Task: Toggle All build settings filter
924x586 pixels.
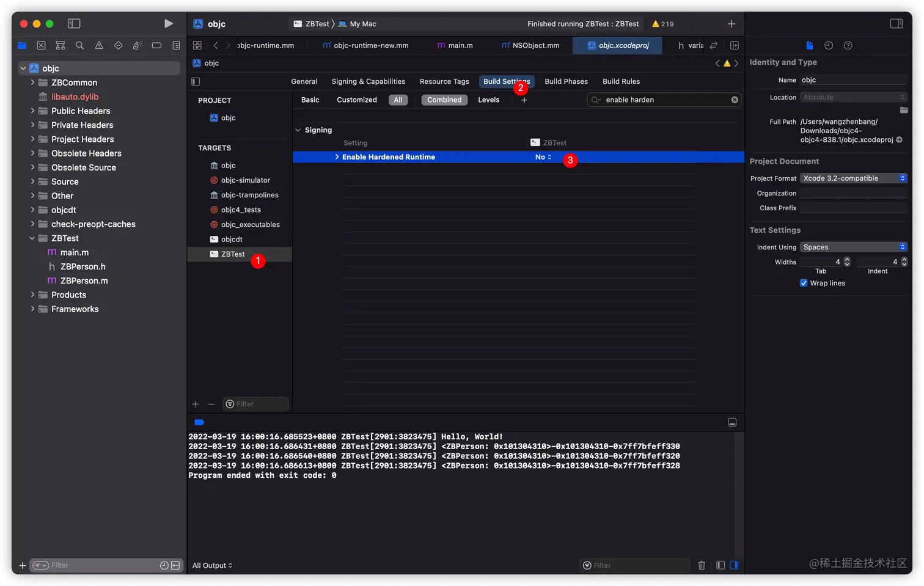Action: (x=398, y=100)
